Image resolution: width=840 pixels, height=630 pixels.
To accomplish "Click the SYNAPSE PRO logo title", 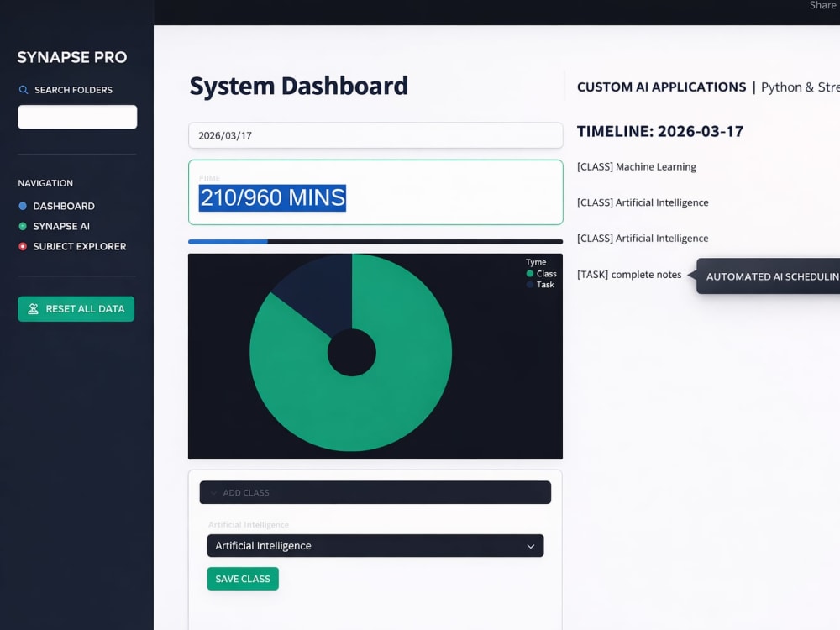I will tap(71, 57).
